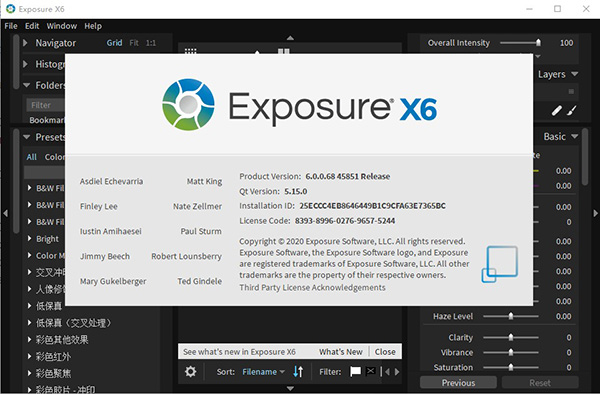Expand the Histogram panel
The height and width of the screenshot is (394, 600).
(25, 64)
